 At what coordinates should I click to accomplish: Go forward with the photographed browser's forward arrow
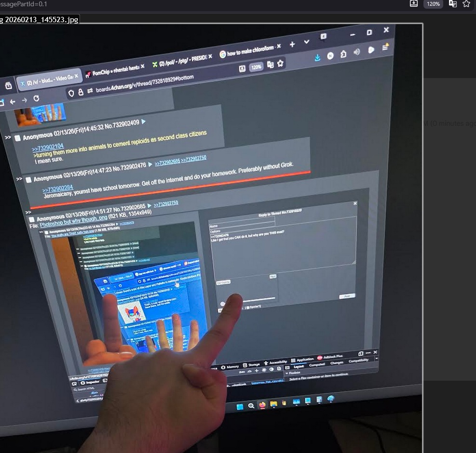pos(24,100)
